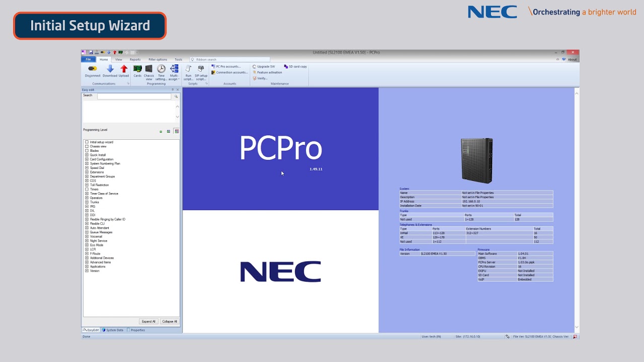This screenshot has height=362, width=644.
Task: Switch to the System Data panel tab
Action: (113, 330)
